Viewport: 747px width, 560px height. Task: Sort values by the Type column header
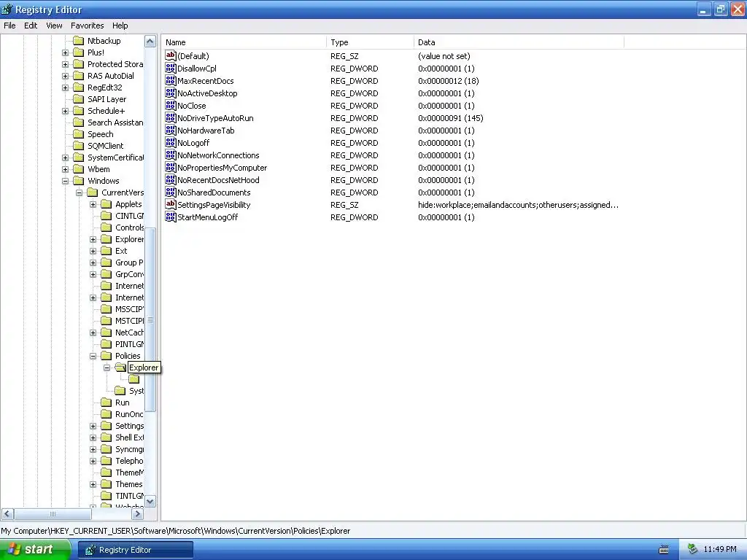(x=370, y=42)
